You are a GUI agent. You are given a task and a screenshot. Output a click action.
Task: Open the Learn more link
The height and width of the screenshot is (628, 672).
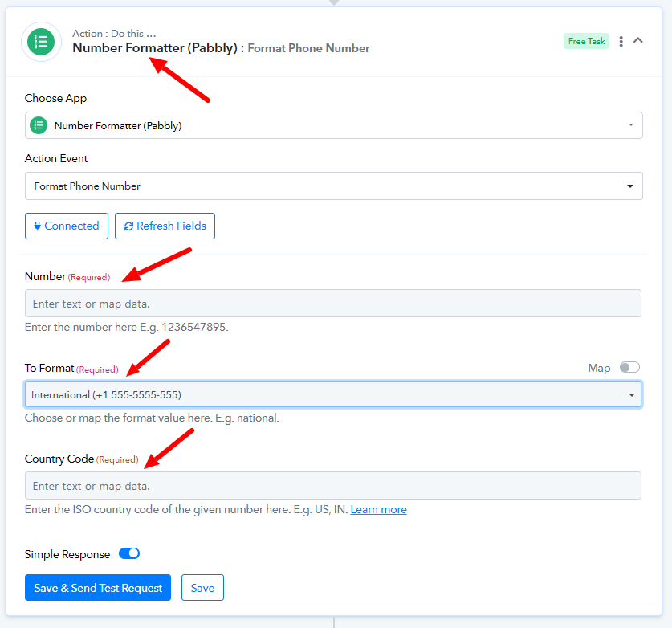pos(378,509)
